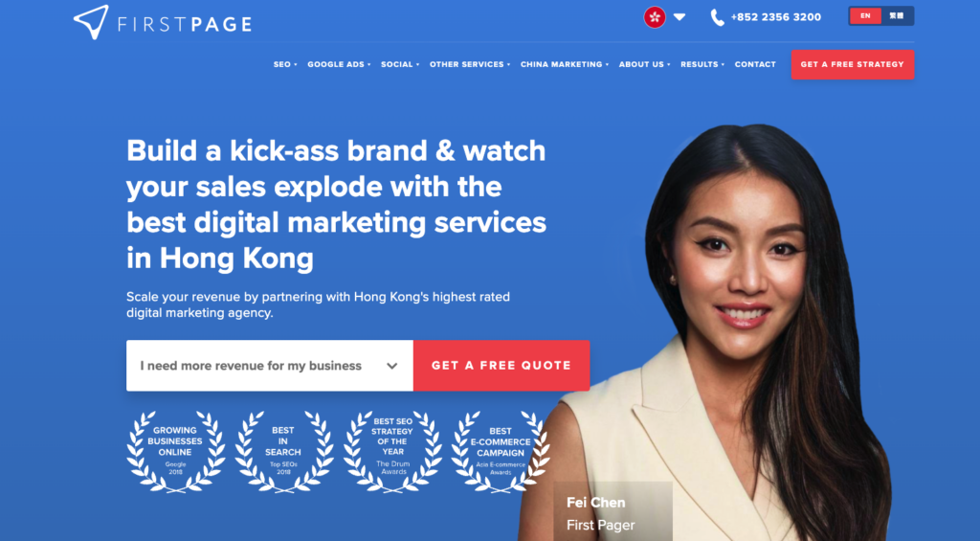Screen dimensions: 980x541
Task: Open the Growing Businesses Online award badge
Action: pyautogui.click(x=176, y=452)
